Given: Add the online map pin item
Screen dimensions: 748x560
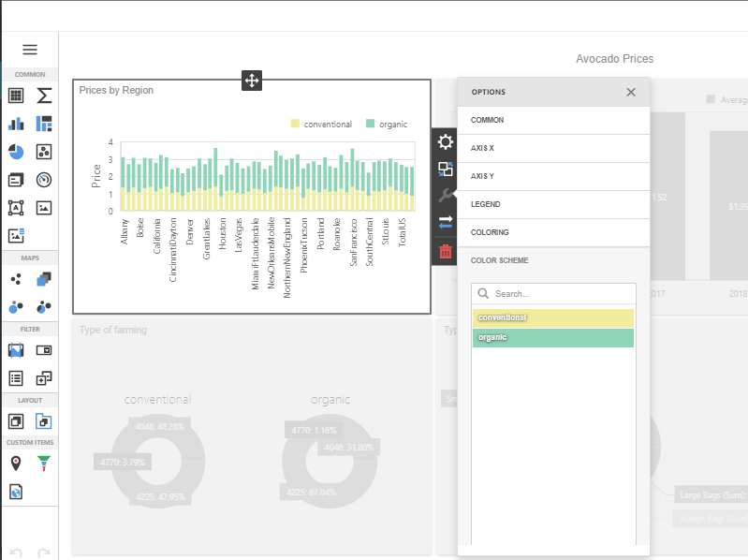Looking at the screenshot, I should coord(16,463).
